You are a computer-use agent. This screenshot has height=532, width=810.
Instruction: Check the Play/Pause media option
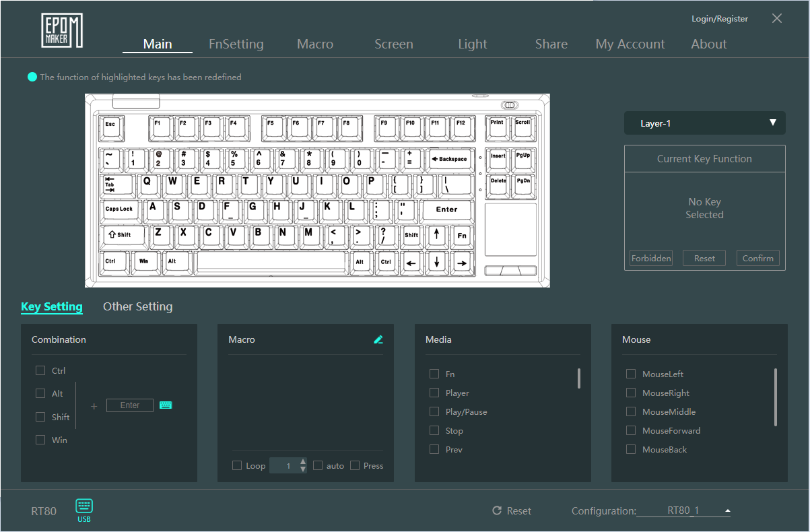pos(434,411)
